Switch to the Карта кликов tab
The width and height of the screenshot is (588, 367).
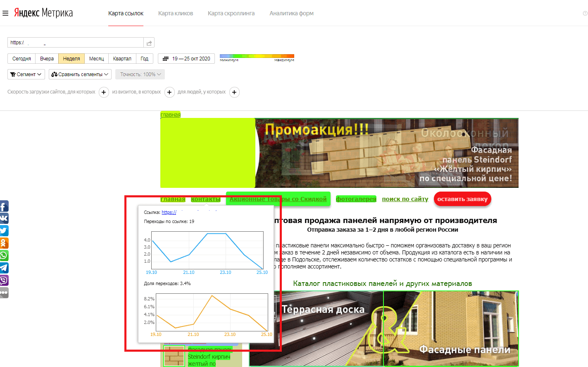point(175,13)
